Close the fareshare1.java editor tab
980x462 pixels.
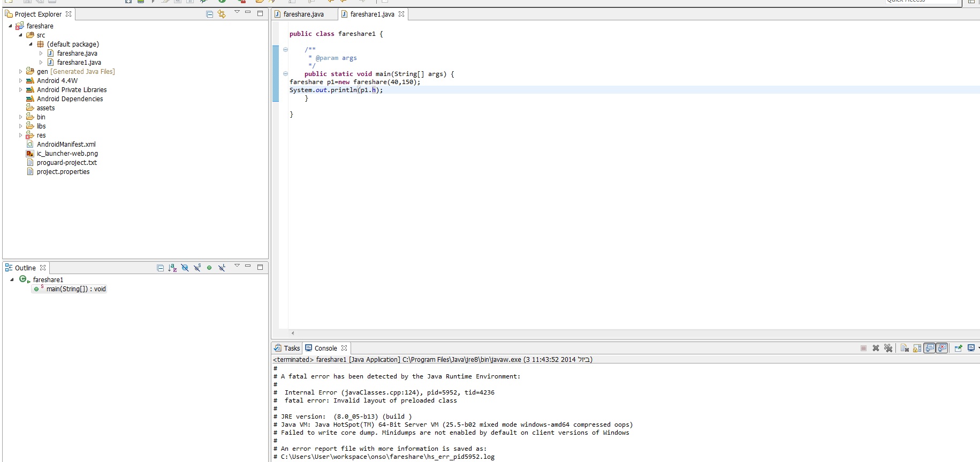point(401,14)
